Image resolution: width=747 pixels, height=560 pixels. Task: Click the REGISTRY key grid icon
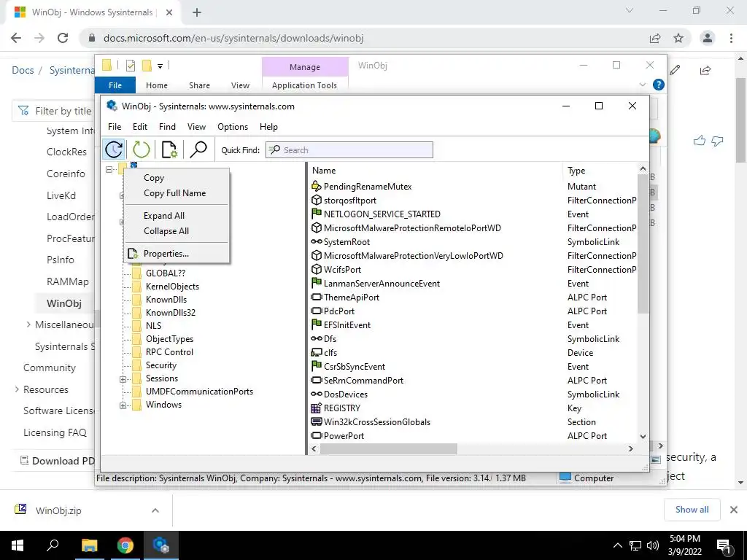tap(317, 408)
